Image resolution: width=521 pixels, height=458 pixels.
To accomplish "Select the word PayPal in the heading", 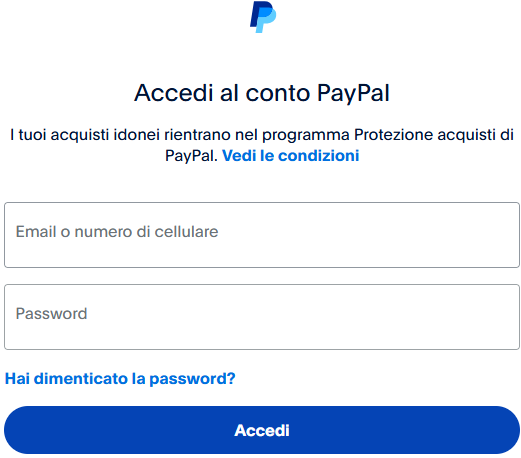I will (x=353, y=93).
